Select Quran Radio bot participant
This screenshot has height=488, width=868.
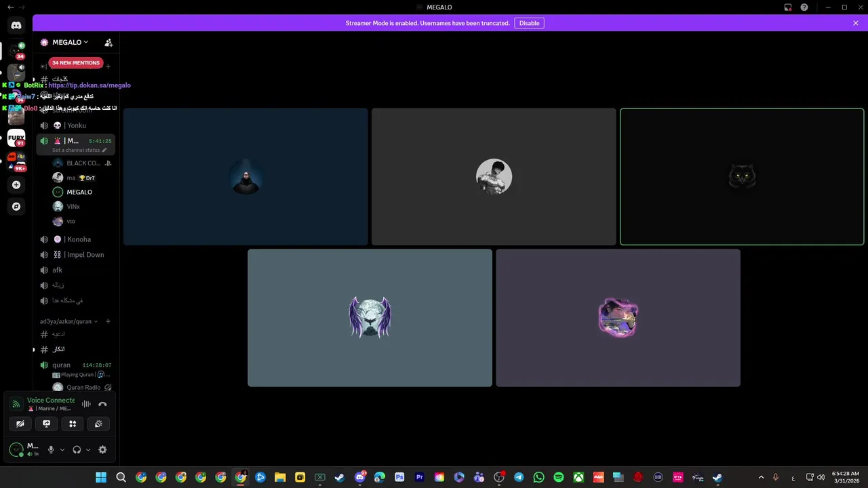point(82,388)
